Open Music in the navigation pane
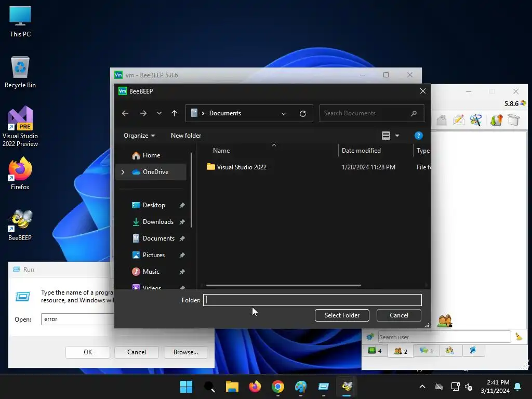 (151, 272)
